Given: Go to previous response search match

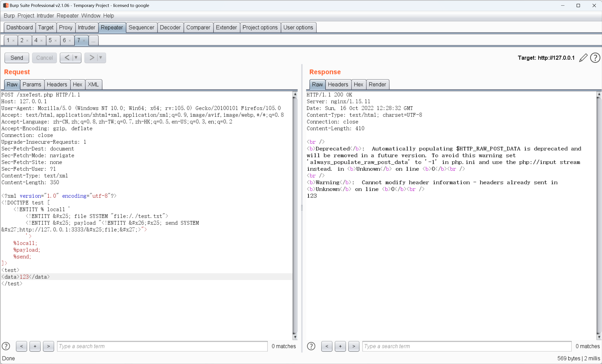Looking at the screenshot, I should 327,346.
